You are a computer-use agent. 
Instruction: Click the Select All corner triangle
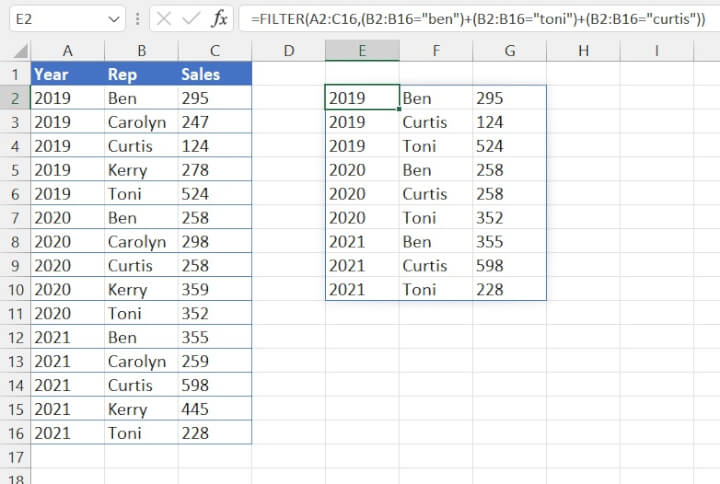[x=16, y=51]
